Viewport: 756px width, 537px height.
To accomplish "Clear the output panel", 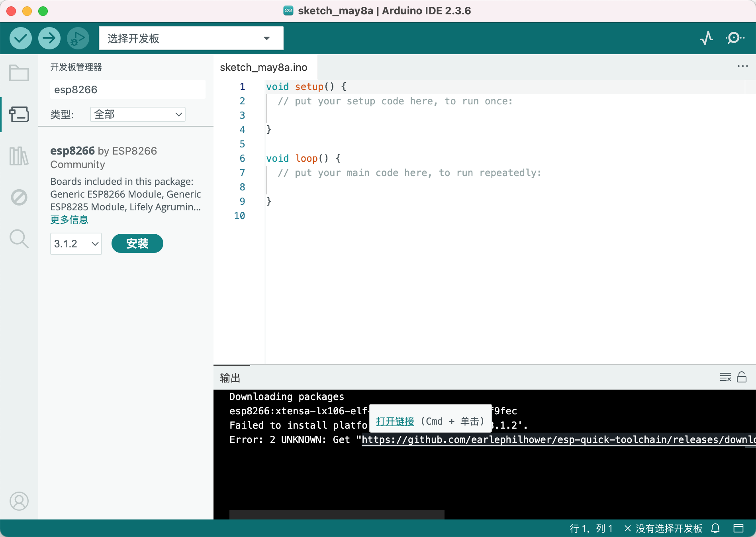I will pos(726,377).
